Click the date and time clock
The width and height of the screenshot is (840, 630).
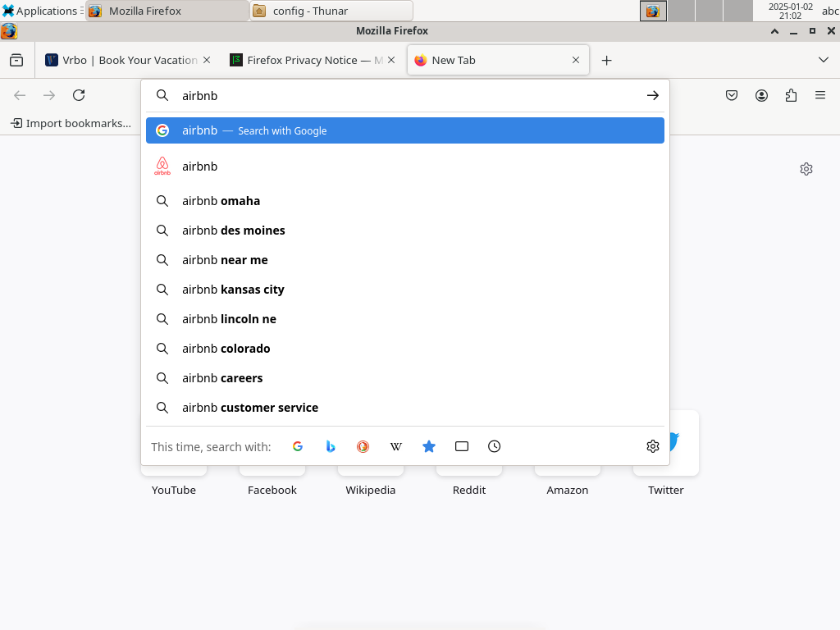[790, 11]
